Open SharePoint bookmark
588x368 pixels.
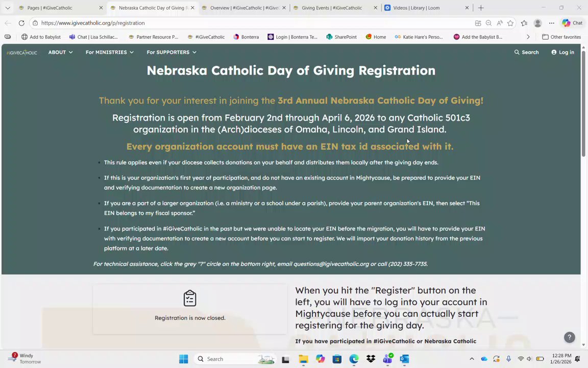click(x=341, y=37)
